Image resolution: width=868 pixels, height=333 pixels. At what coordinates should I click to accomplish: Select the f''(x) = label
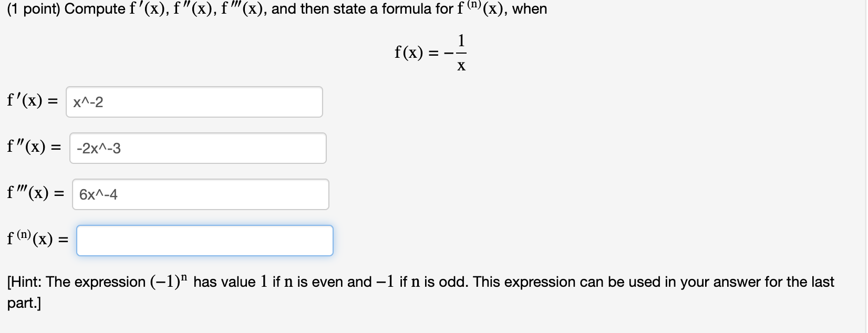33,148
